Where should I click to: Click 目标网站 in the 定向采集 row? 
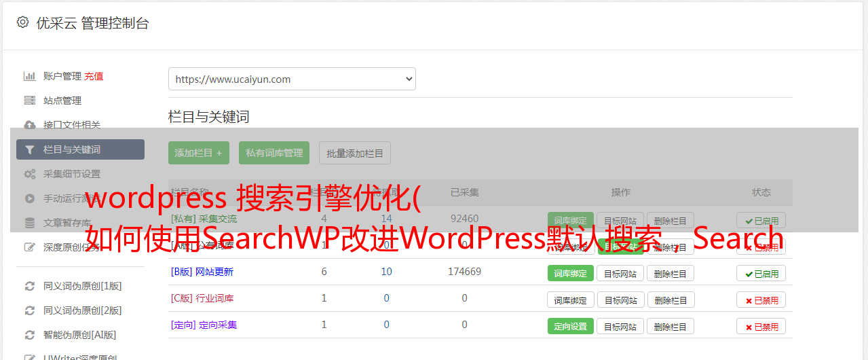(620, 326)
